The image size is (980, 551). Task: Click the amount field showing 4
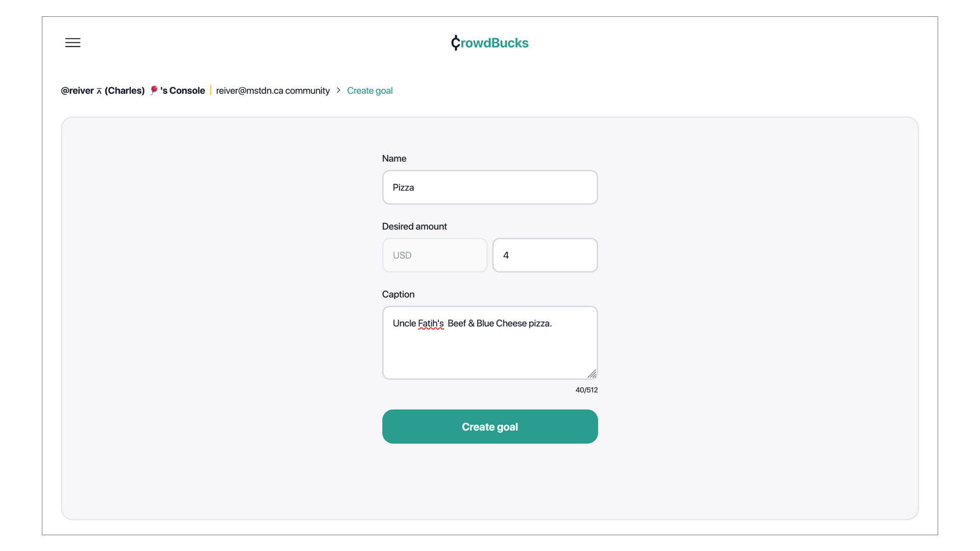point(545,255)
